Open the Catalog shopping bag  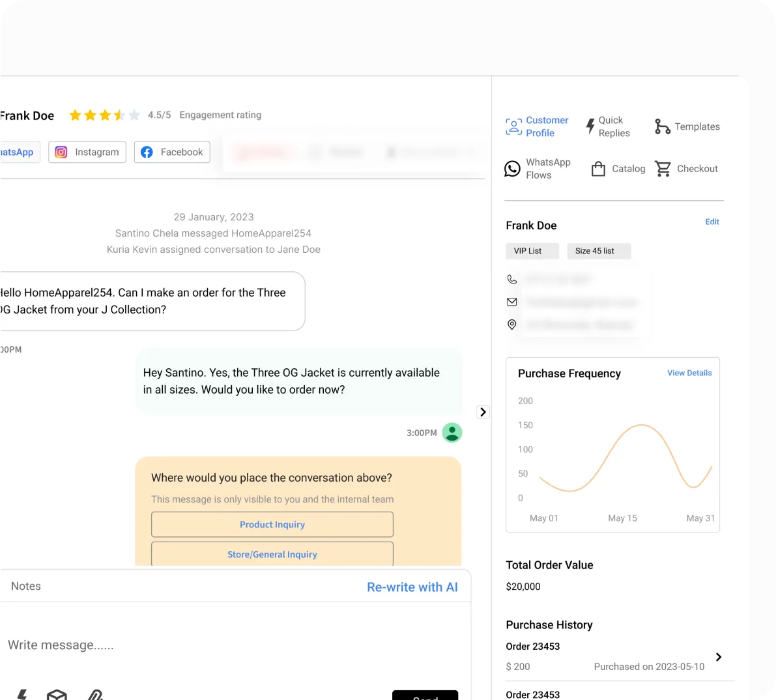[x=598, y=169]
